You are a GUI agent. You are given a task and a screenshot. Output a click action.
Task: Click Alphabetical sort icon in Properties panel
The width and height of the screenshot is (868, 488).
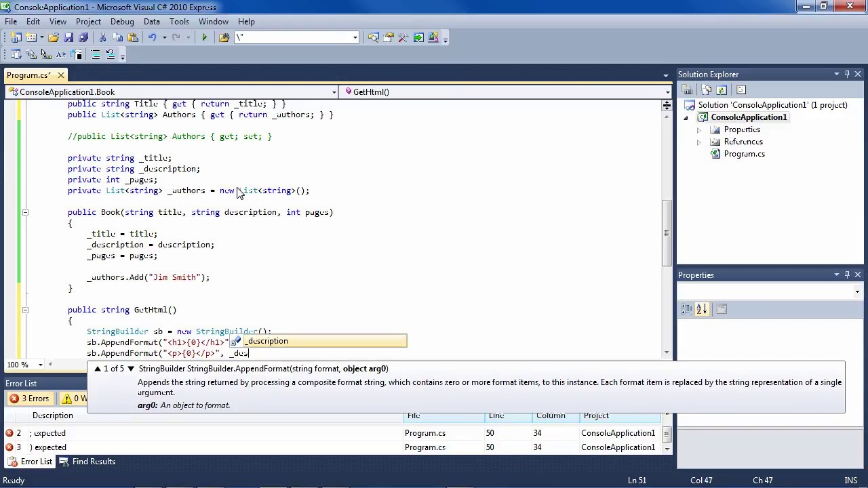(x=702, y=309)
